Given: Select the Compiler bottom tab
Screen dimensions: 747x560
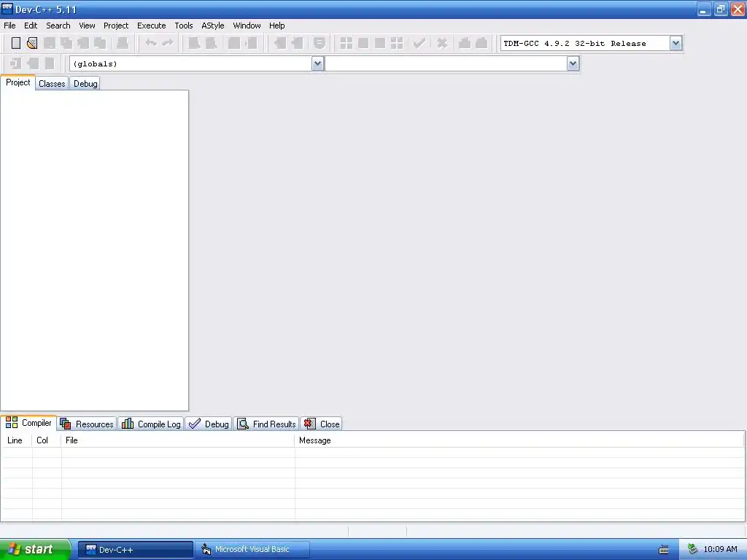Looking at the screenshot, I should coord(28,423).
